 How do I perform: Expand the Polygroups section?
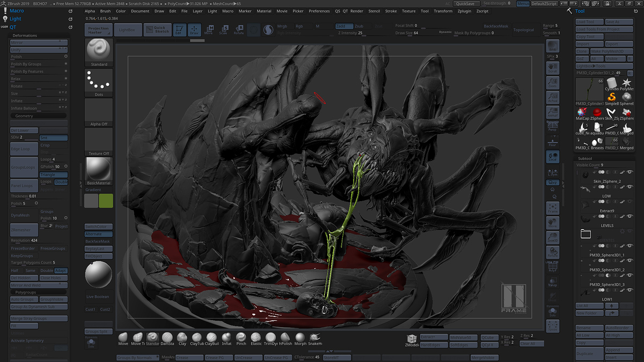[25, 292]
